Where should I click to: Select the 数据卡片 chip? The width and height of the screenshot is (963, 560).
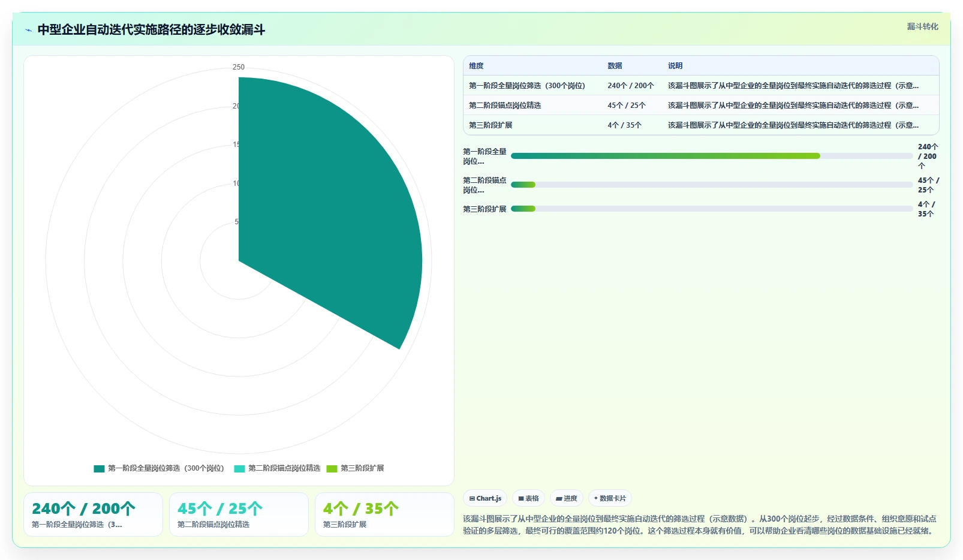(x=610, y=498)
